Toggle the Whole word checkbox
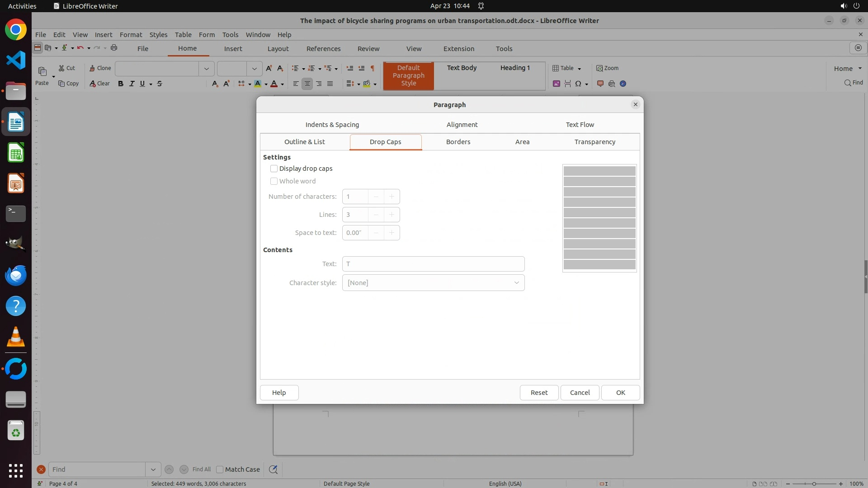 tap(274, 181)
